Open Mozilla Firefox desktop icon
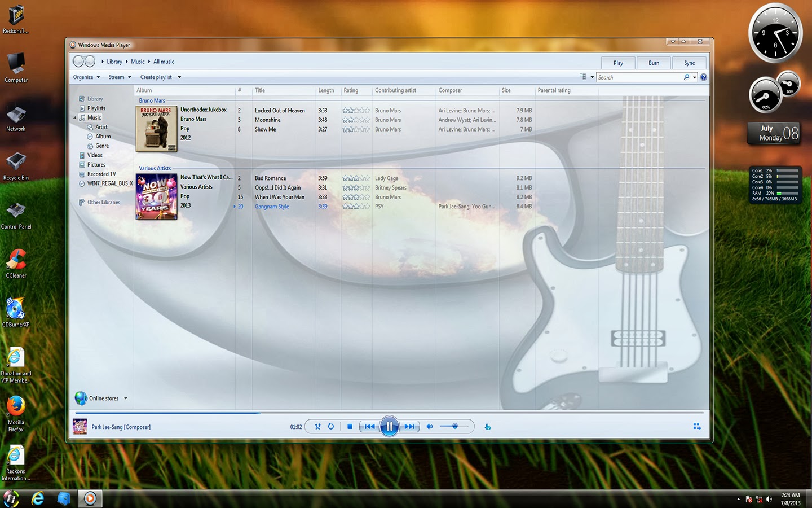812x508 pixels. pos(16,414)
